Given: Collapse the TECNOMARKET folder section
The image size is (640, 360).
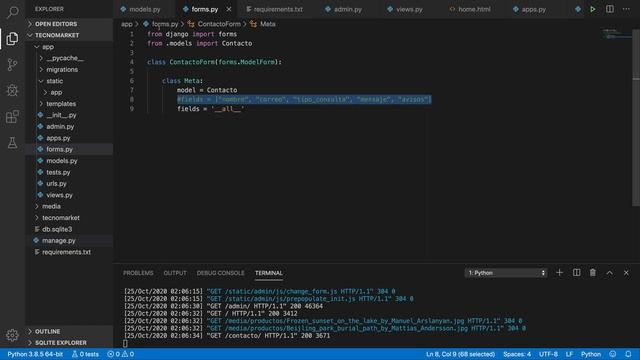Looking at the screenshot, I should click(x=69, y=35).
